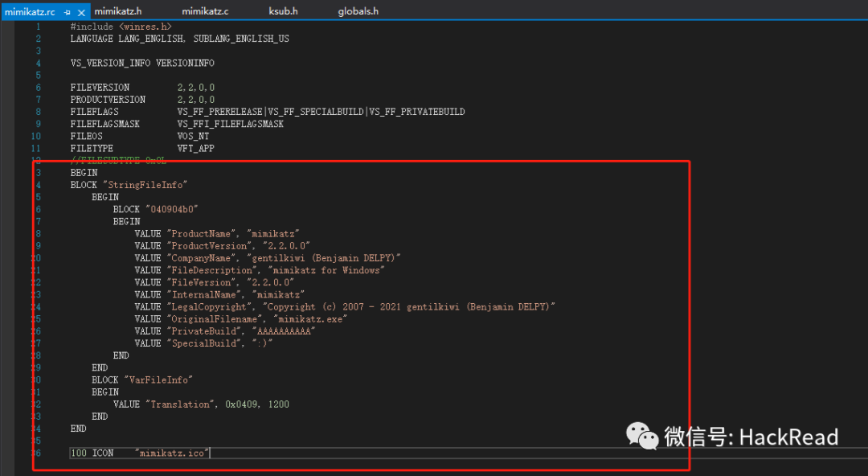Close the mimikatz.rc tab
The width and height of the screenshot is (868, 476).
tap(81, 11)
